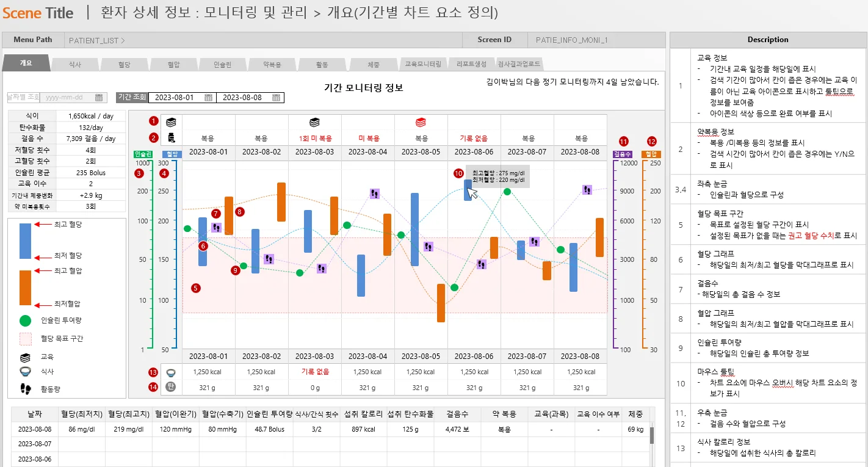Open the 리포트생성 tab
The width and height of the screenshot is (868, 467).
tap(472, 64)
